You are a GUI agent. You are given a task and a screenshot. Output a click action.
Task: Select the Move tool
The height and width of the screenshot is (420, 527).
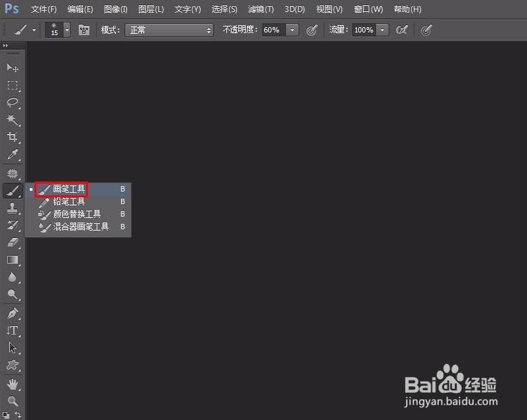(13, 68)
